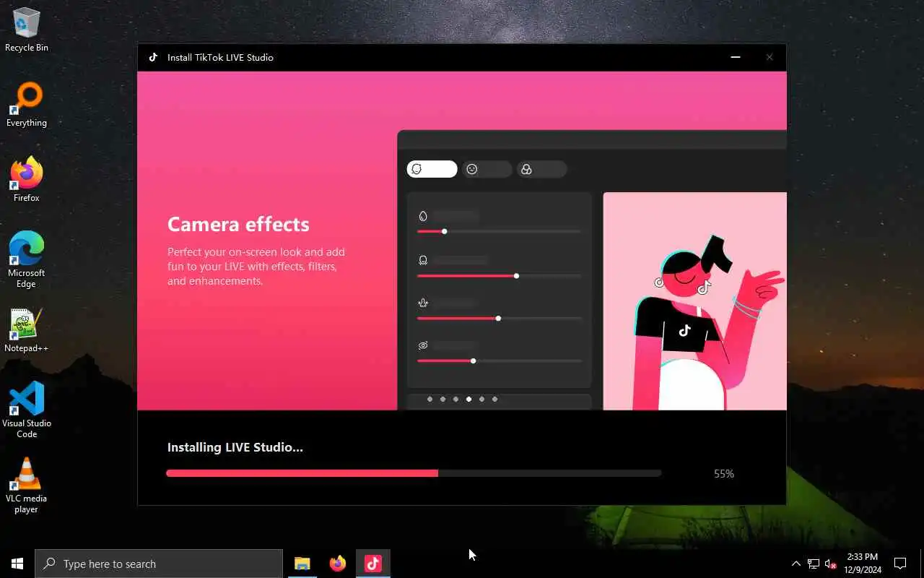Click the droplet icon above the first slider
This screenshot has height=578, width=924.
[x=423, y=215]
